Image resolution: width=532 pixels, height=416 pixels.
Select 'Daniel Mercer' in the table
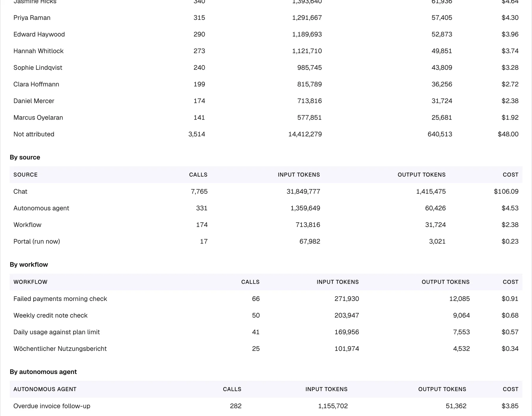[34, 101]
